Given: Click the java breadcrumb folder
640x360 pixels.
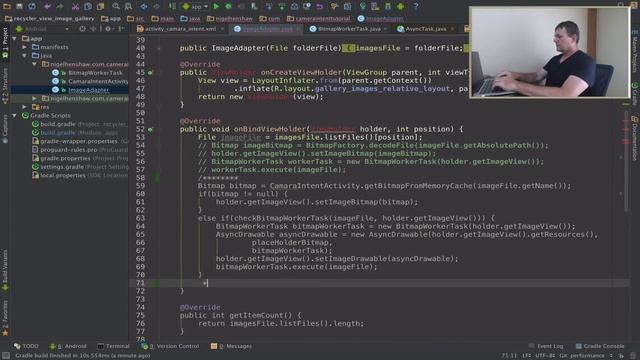Looking at the screenshot, I should (190, 18).
